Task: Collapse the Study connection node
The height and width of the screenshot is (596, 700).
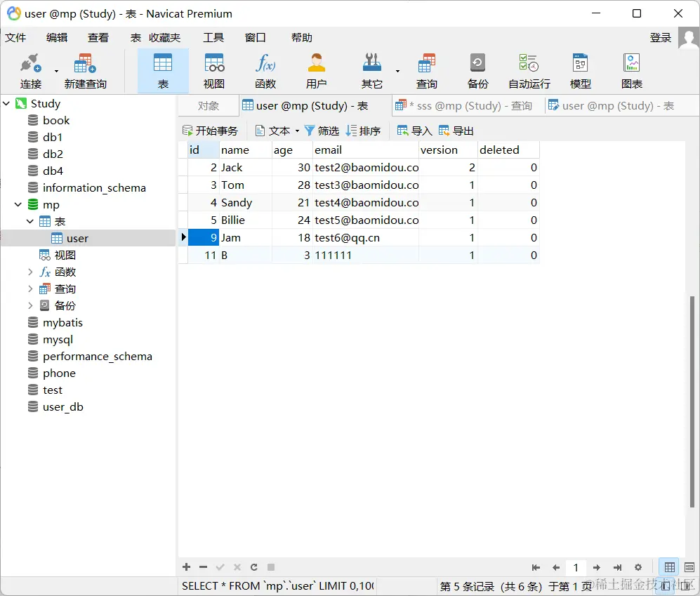Action: pyautogui.click(x=7, y=104)
